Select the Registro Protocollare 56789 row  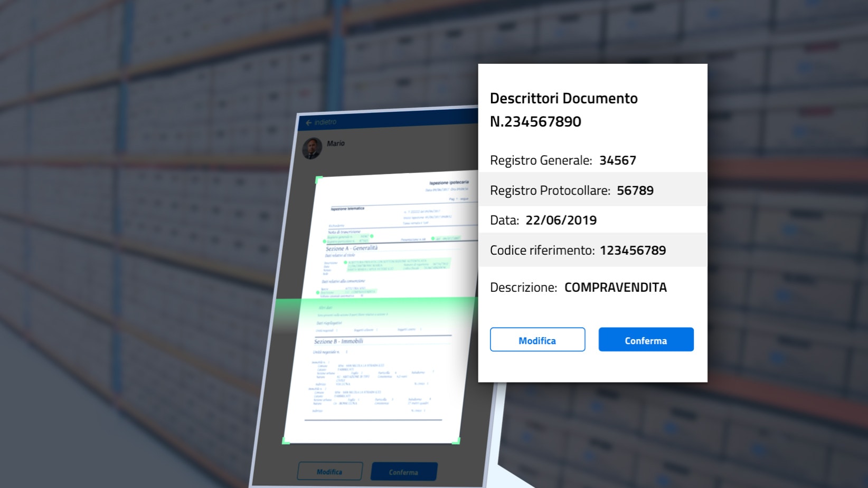pyautogui.click(x=572, y=190)
